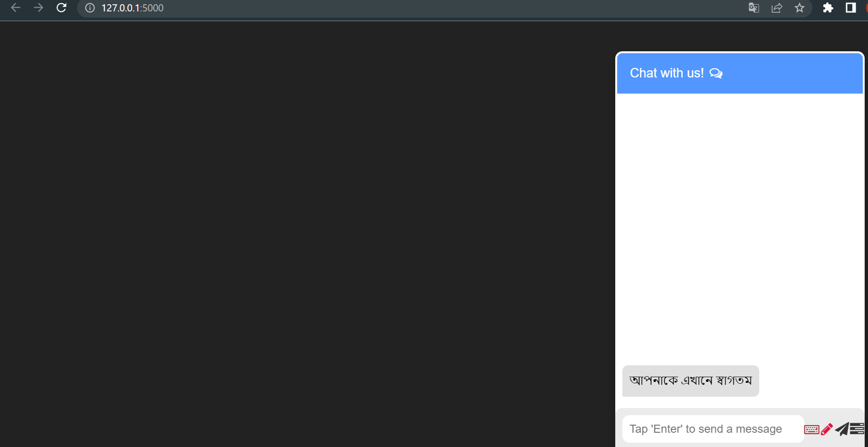Click the address bar showing 127.0.0.1:5000
The image size is (868, 447).
tap(132, 8)
